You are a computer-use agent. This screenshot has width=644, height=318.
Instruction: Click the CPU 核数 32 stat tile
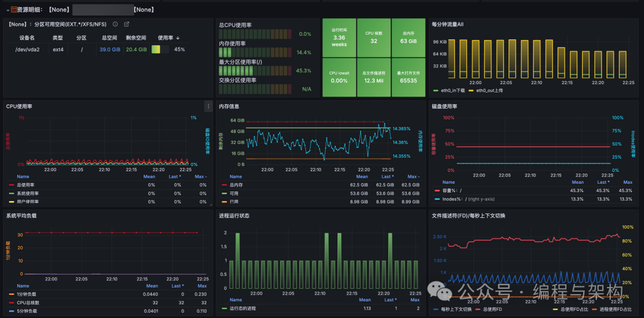pos(374,38)
